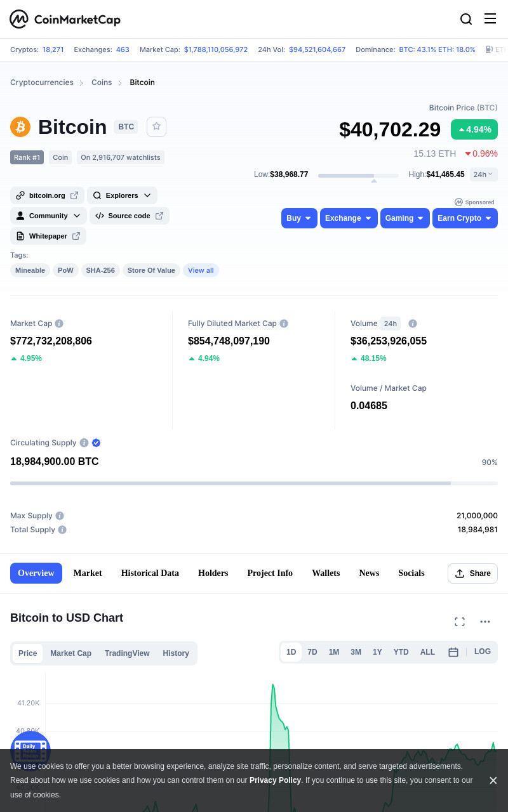The height and width of the screenshot is (812, 508).
Task: Open the Holders tab
Action: click(213, 573)
